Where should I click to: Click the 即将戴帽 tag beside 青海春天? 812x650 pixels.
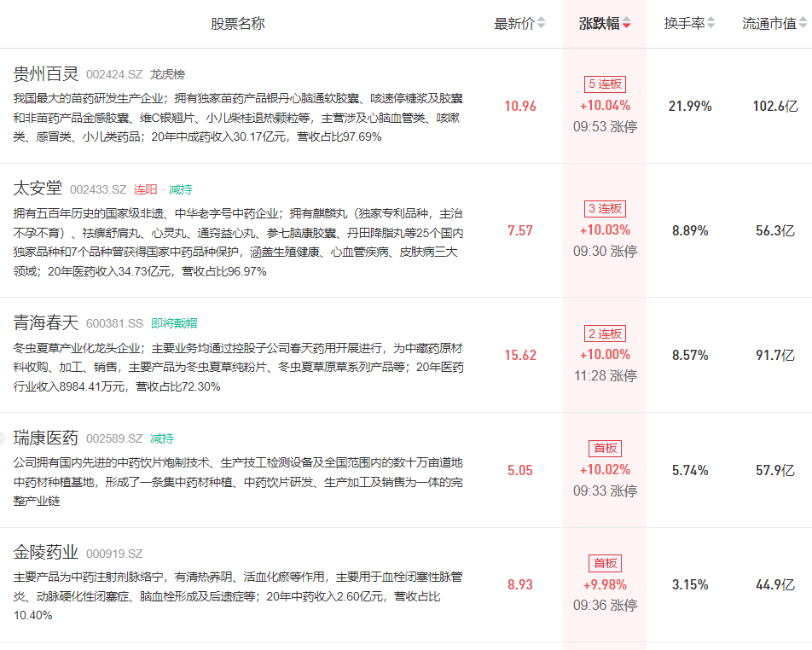click(x=174, y=323)
